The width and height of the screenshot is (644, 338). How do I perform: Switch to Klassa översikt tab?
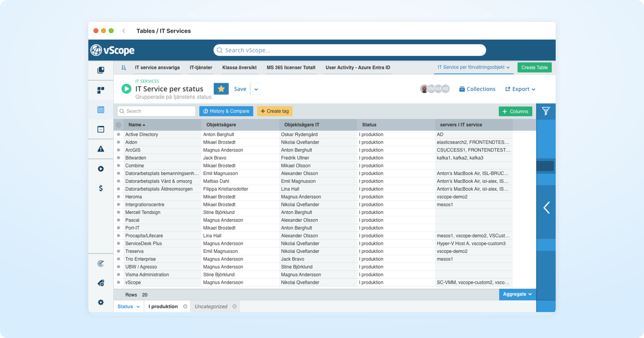tap(239, 67)
